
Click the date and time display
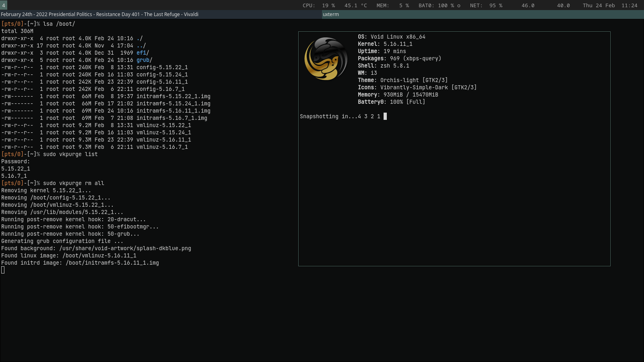point(610,6)
